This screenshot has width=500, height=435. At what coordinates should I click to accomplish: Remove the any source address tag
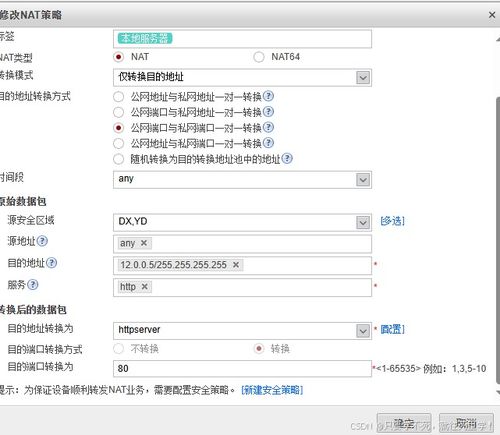coord(144,243)
